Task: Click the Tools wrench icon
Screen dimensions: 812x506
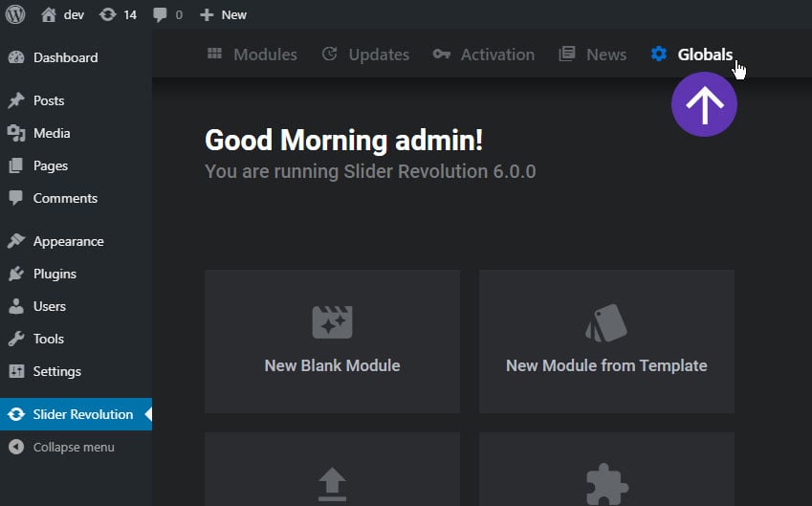Action: [16, 339]
